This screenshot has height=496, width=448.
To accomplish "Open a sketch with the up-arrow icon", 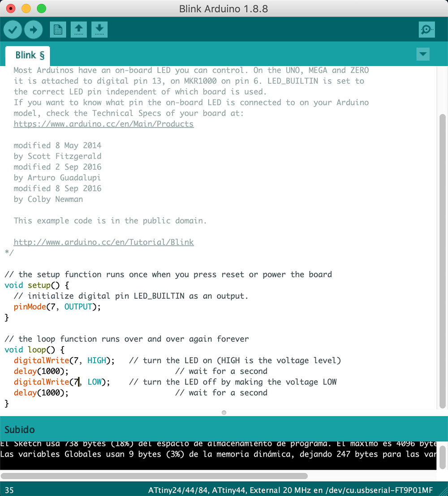I will click(79, 30).
